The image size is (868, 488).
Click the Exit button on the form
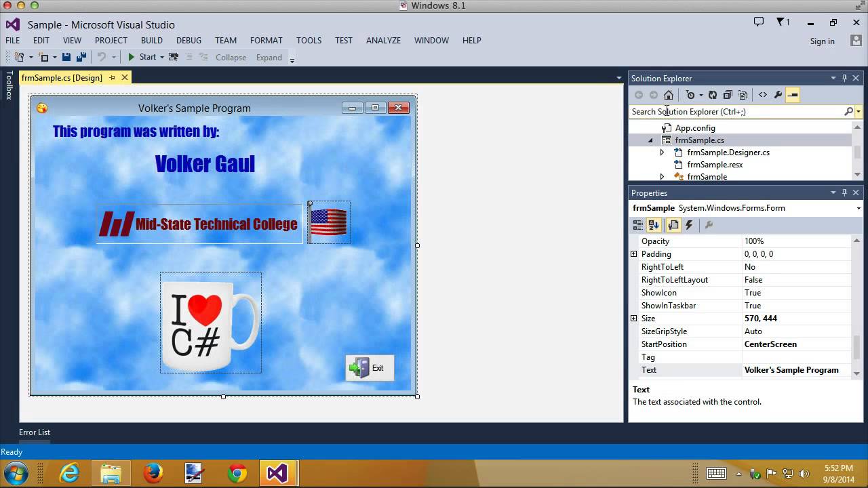coord(370,368)
